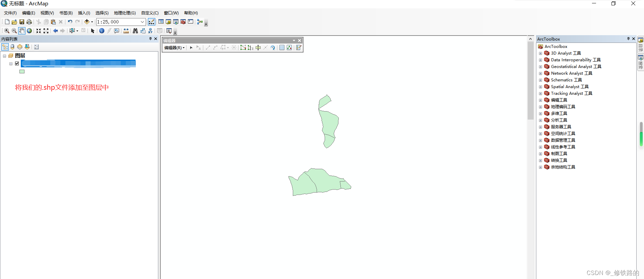Screen dimensions: 644x279
Task: Click the Find Route icon
Action: (143, 31)
